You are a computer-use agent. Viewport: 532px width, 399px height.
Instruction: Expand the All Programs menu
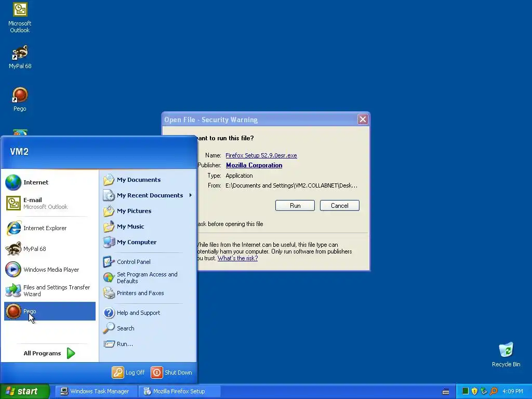coord(49,353)
